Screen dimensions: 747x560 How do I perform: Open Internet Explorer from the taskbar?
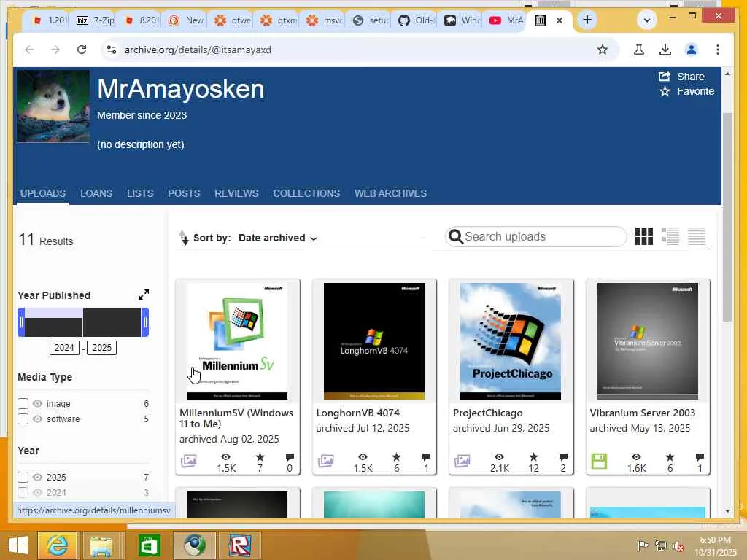point(57,545)
